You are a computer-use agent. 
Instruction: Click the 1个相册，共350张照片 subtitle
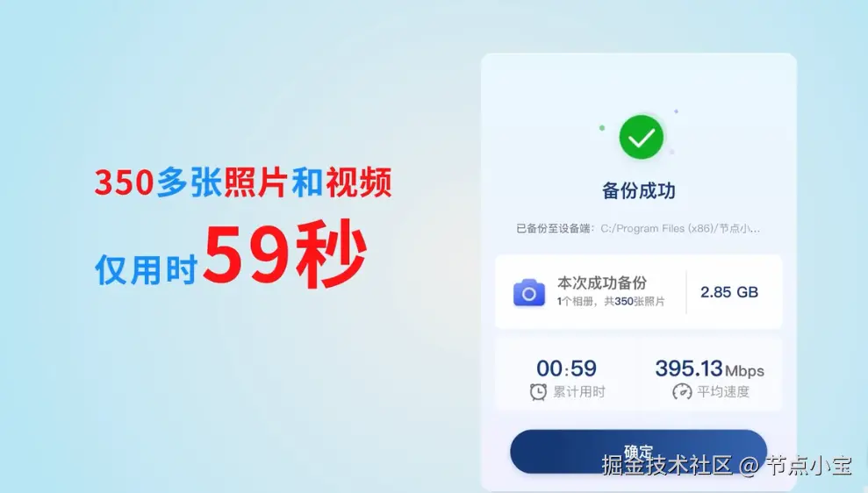coord(611,302)
